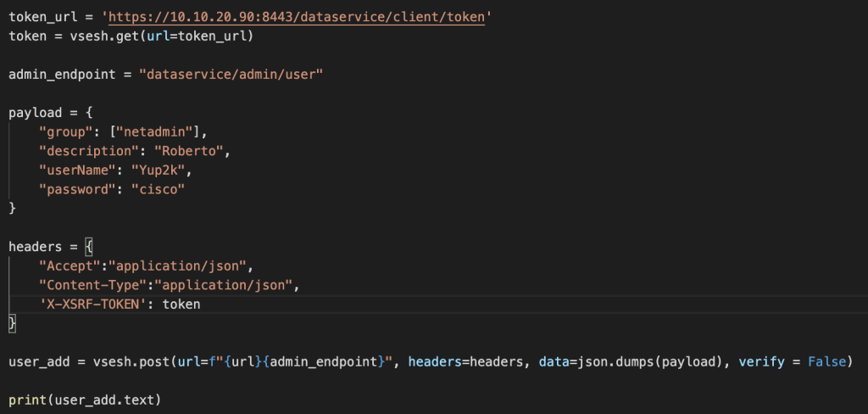Click the "group" key in payload
This screenshot has width=868, height=414.
click(61, 132)
